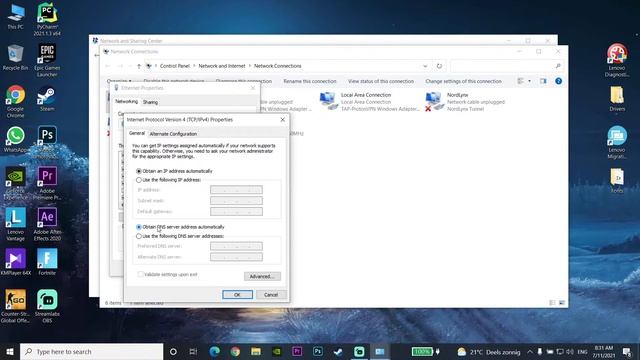The height and width of the screenshot is (360, 640).
Task: Click the taskbar search box
Action: click(x=92, y=351)
